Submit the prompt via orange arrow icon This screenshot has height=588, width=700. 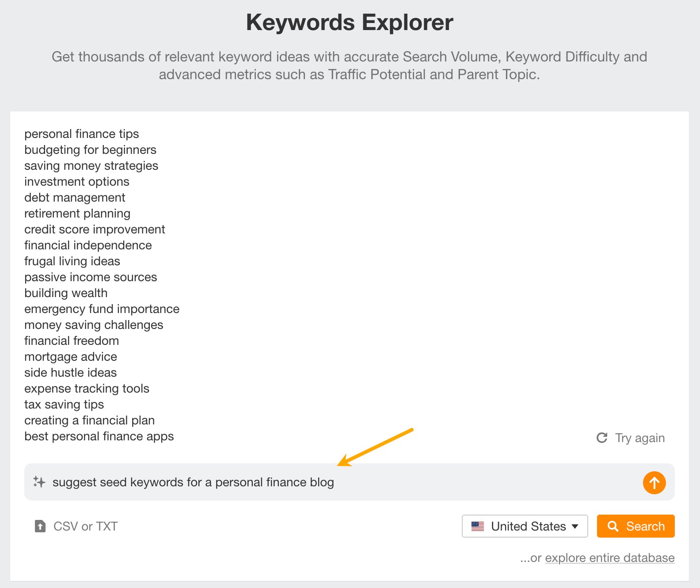pos(654,483)
